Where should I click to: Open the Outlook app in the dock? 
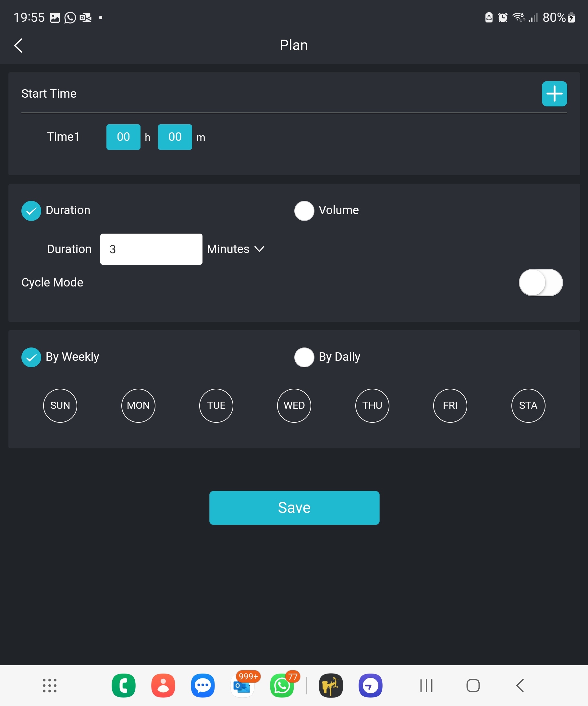[242, 686]
